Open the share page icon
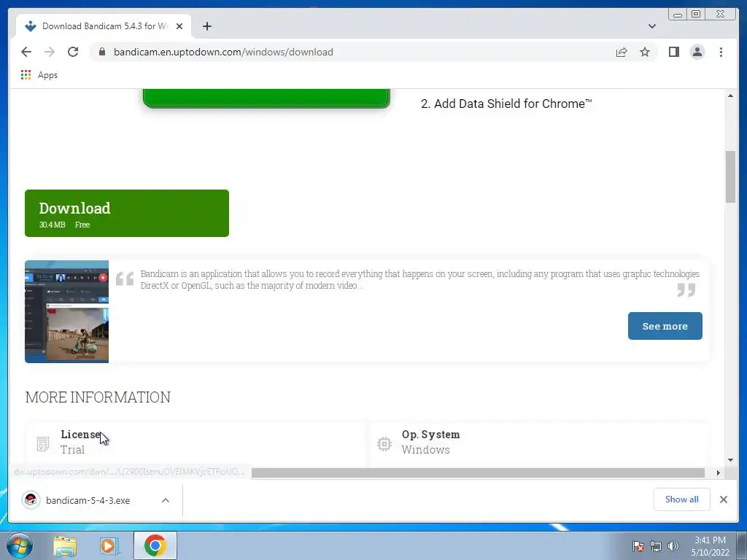Image resolution: width=747 pixels, height=560 pixels. click(622, 52)
